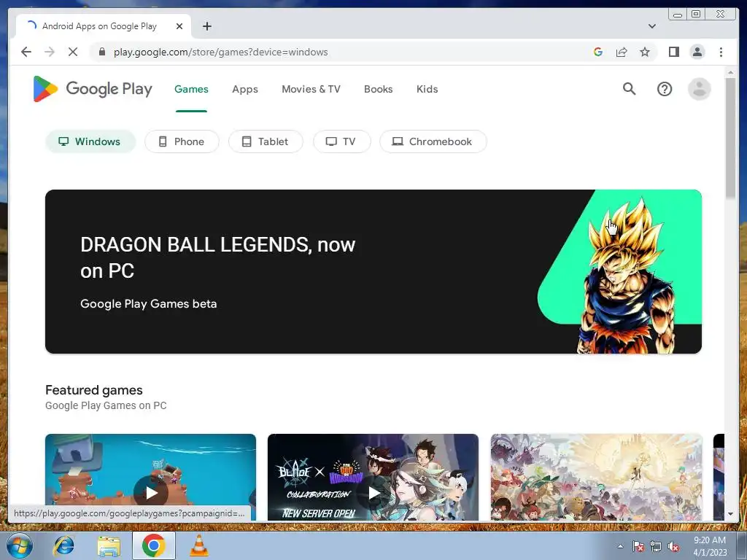This screenshot has height=560, width=747.
Task: Switch to the Kids tab
Action: coord(427,89)
